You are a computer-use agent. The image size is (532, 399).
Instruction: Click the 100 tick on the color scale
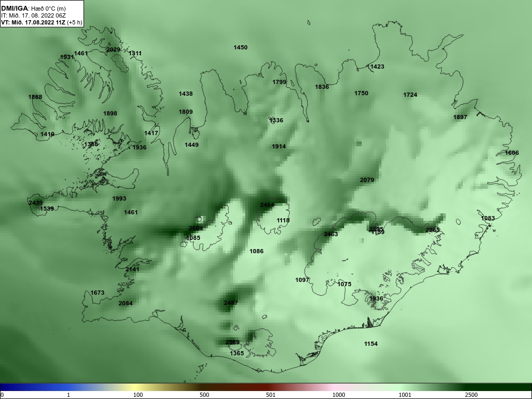(138, 395)
